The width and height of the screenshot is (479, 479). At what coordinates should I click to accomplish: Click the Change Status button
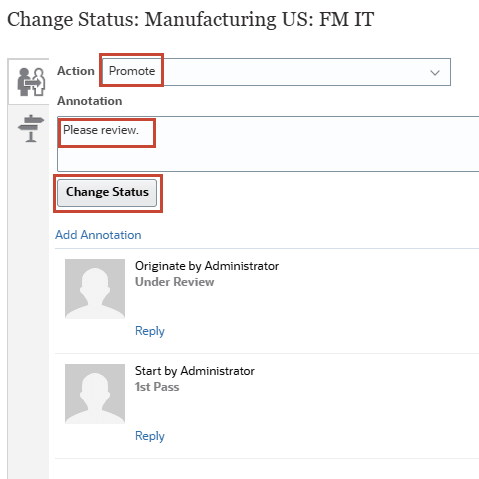107,193
